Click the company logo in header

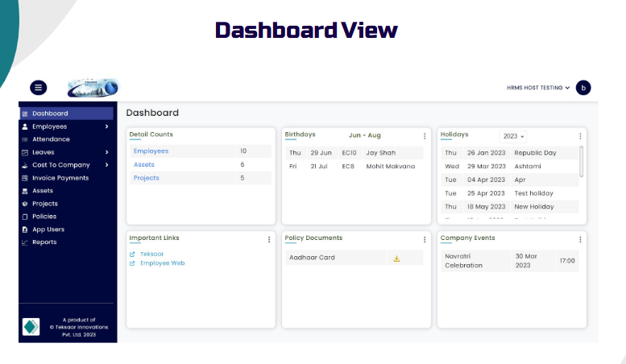[x=93, y=88]
